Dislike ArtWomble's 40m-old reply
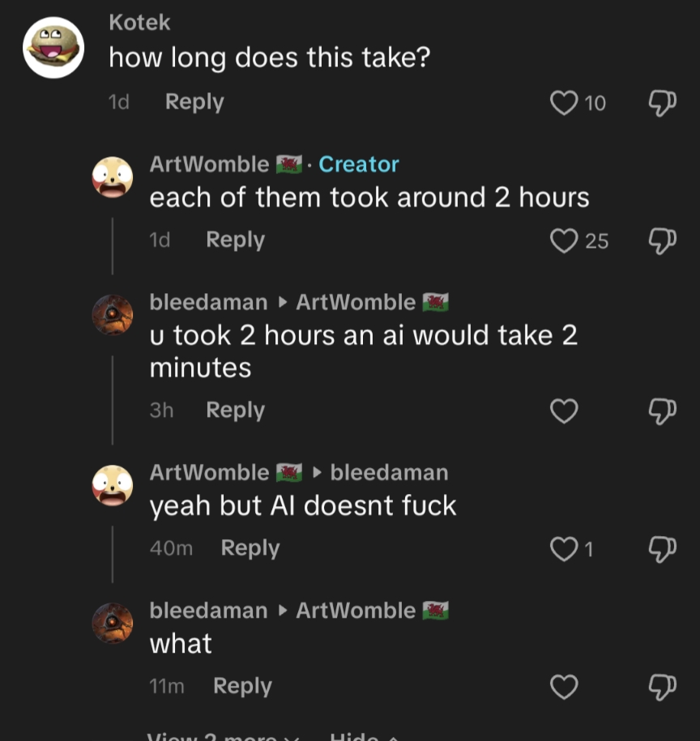Image resolution: width=700 pixels, height=741 pixels. (x=663, y=549)
